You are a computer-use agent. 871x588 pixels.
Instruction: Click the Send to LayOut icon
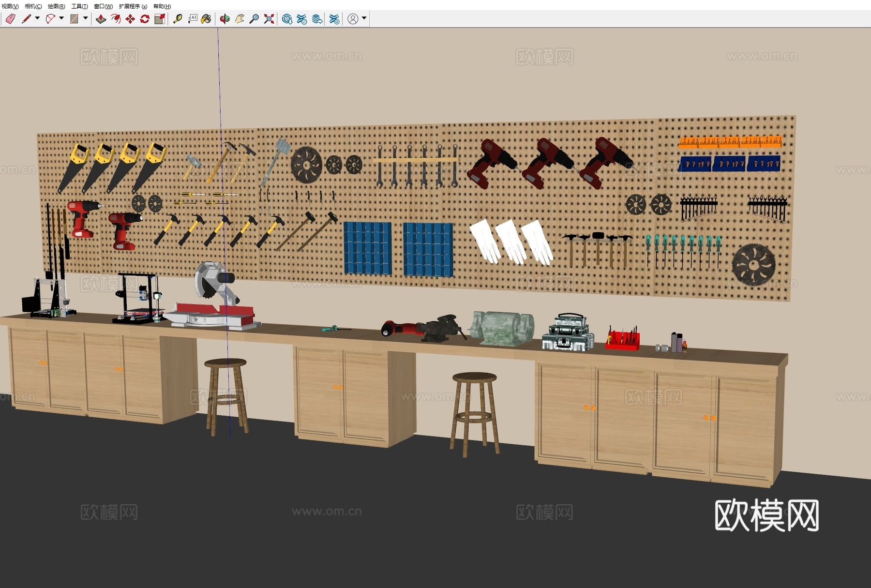pyautogui.click(x=317, y=19)
